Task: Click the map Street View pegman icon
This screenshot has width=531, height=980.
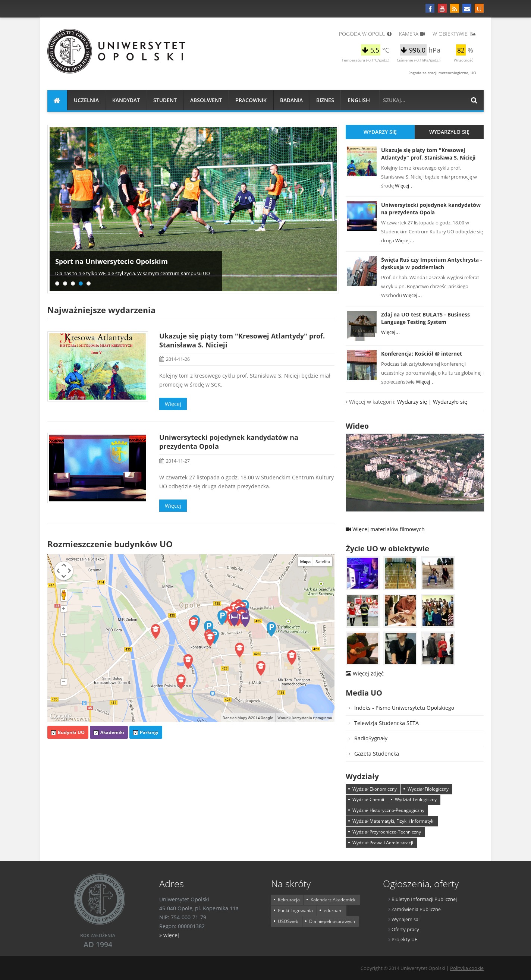Action: (x=63, y=594)
